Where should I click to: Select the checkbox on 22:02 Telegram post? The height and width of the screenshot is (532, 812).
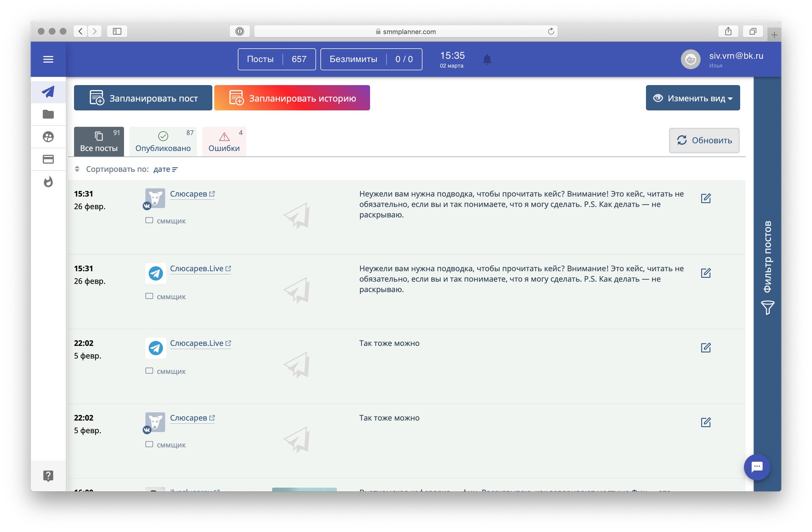pos(149,371)
